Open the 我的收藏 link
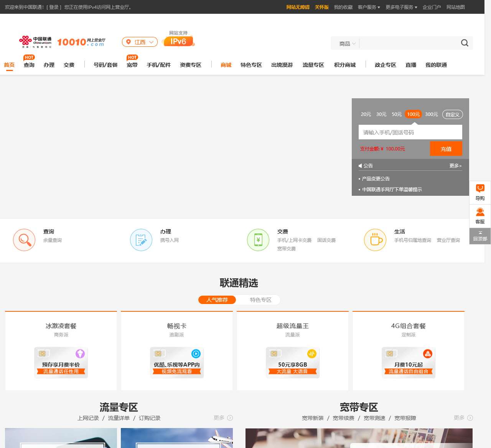The height and width of the screenshot is (448, 491). [343, 7]
